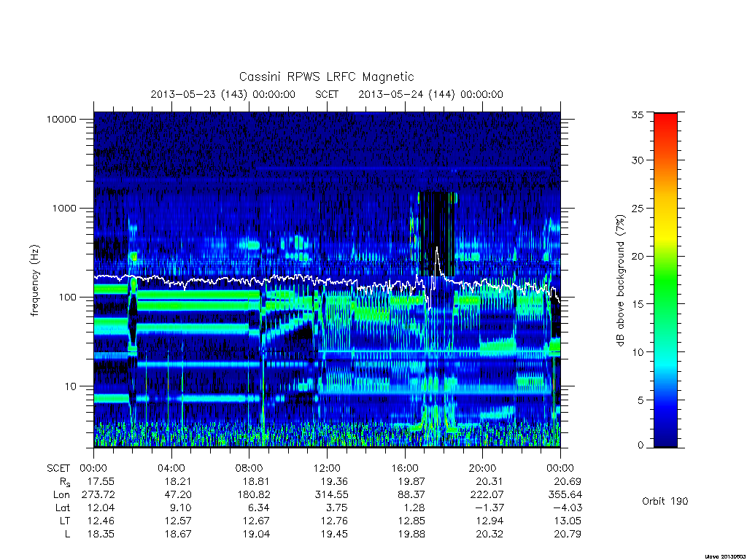
Task: Click the dark gap block near 1000 Hz
Action: point(435,233)
